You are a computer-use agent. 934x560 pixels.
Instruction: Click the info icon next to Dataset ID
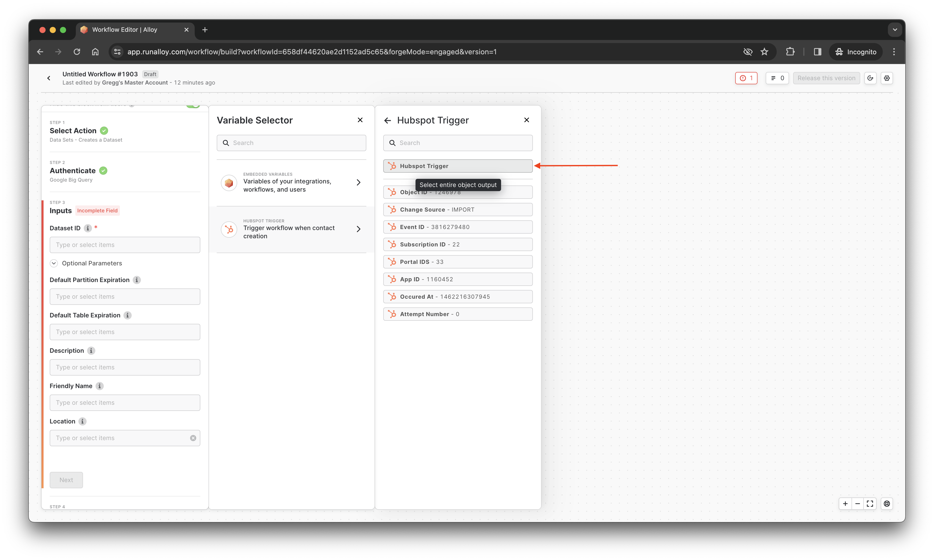[x=88, y=228]
